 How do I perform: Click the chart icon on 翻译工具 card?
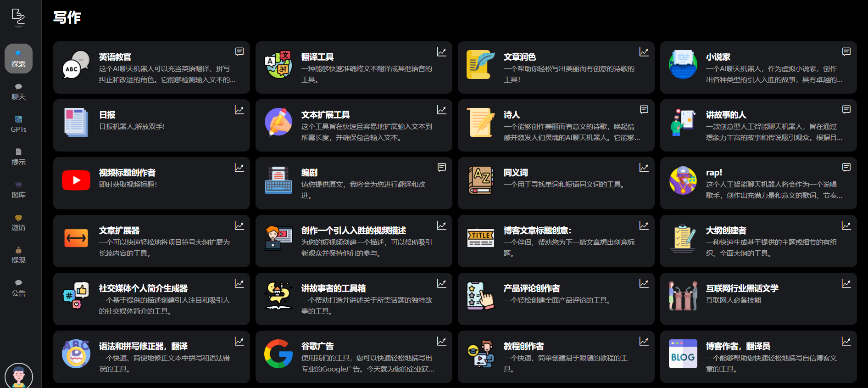click(x=442, y=52)
